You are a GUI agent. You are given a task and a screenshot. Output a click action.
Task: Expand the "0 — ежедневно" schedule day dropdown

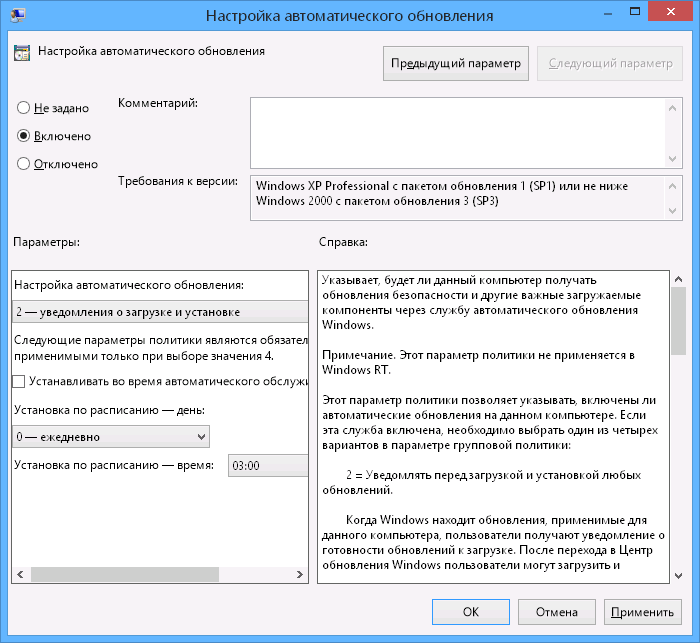(x=111, y=436)
